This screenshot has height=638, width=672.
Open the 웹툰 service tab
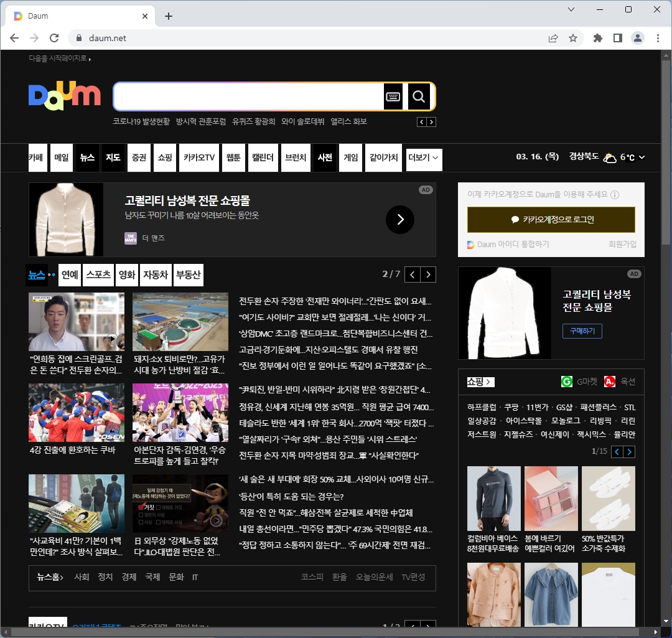[233, 157]
